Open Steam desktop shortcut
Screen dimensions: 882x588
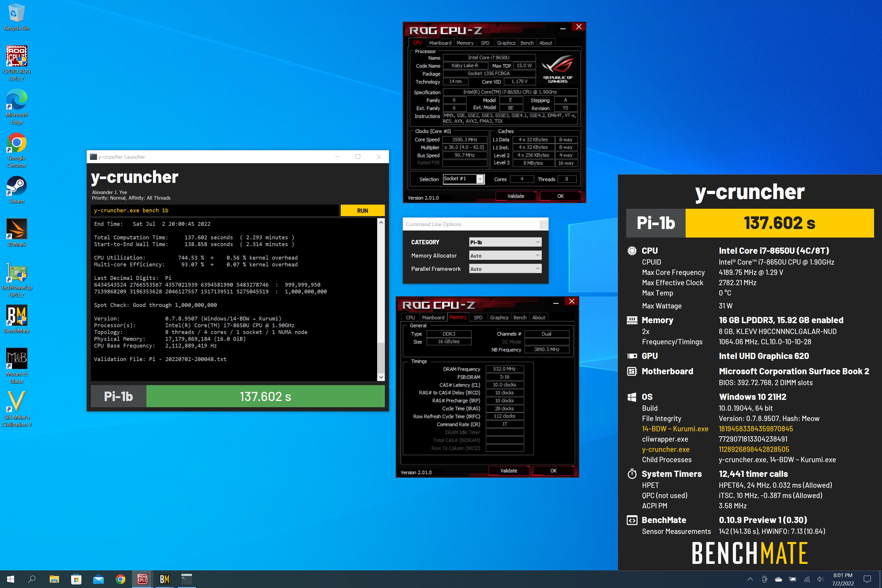(16, 190)
